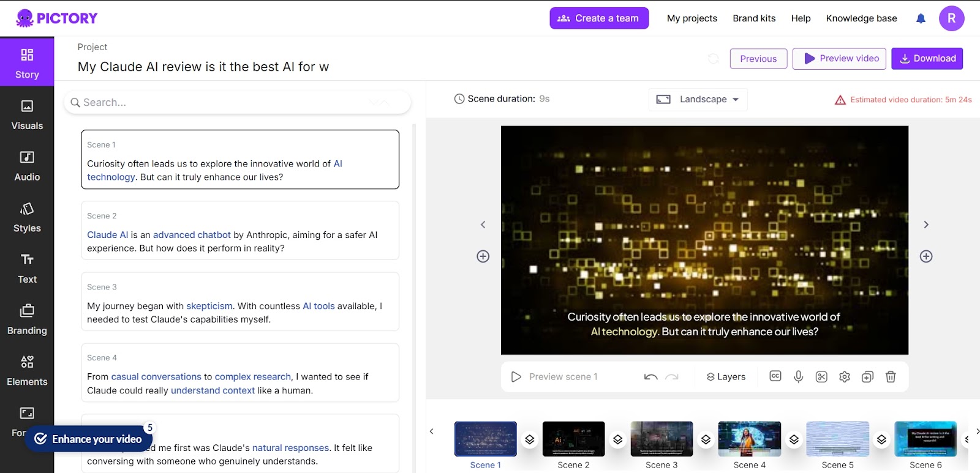Open the Story sidebar tab

(x=27, y=62)
